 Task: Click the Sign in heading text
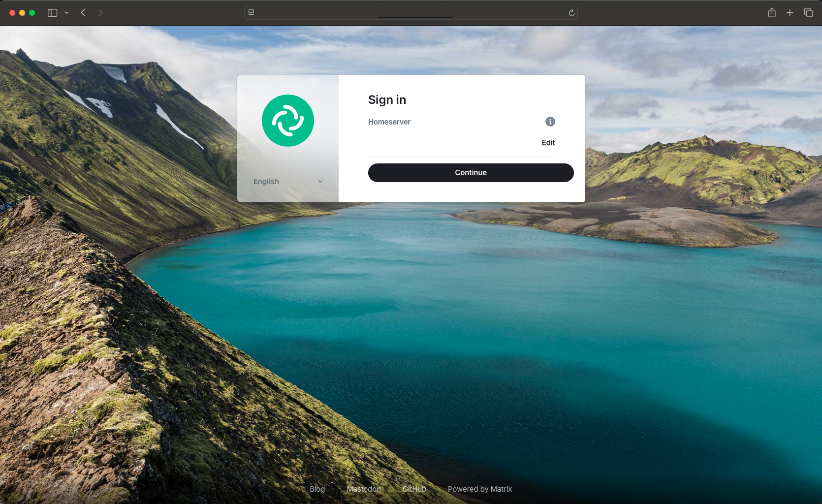387,100
